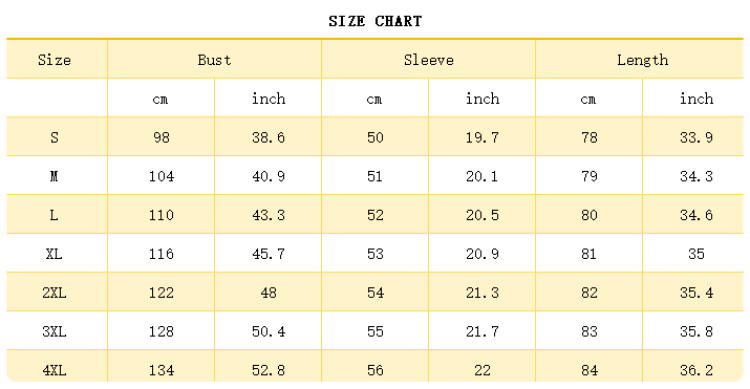The width and height of the screenshot is (750, 389).
Task: Click sleeve inch value 20.5
Action: (x=482, y=215)
